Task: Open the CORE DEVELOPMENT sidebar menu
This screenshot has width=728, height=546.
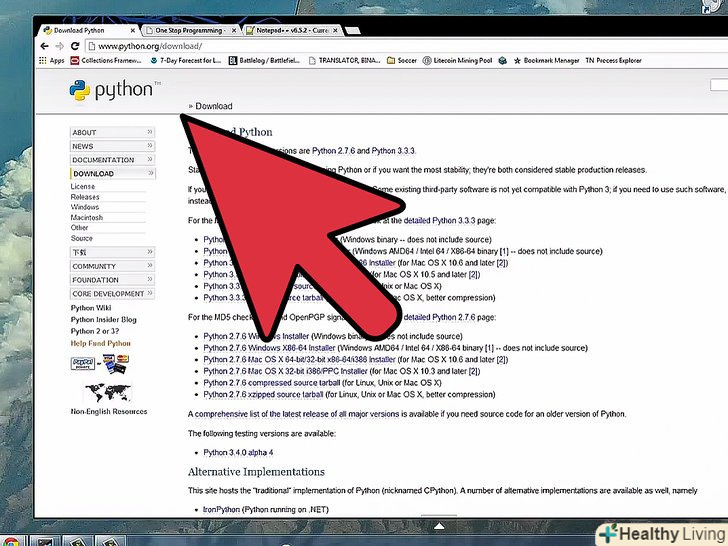Action: pyautogui.click(x=112, y=293)
